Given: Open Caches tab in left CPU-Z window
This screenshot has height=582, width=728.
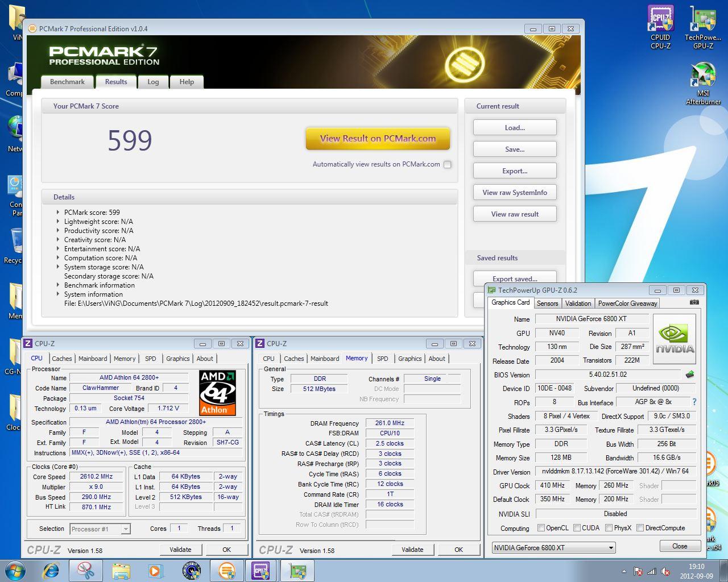Looking at the screenshot, I should 62,359.
